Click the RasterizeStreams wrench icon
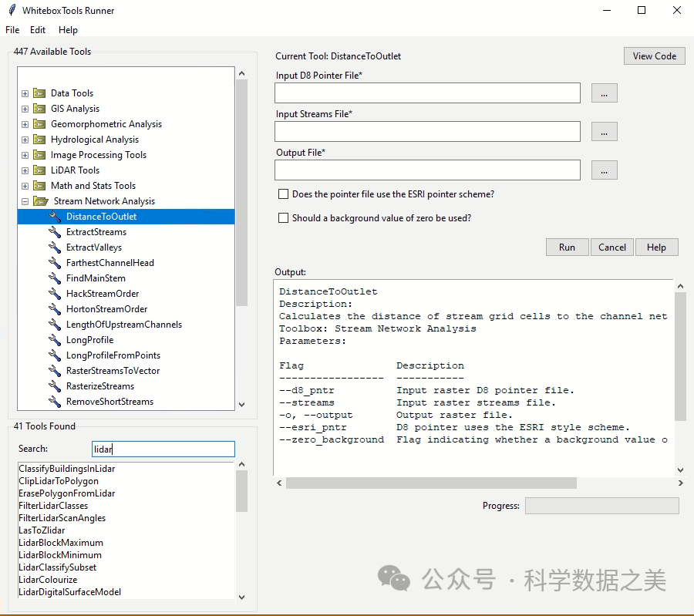Screen dimensions: 694x616 point(54,386)
